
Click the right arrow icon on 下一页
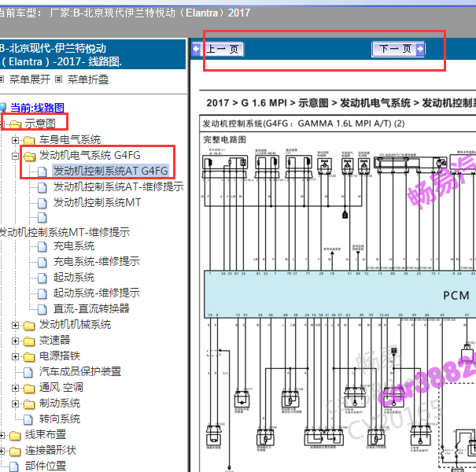(x=420, y=49)
